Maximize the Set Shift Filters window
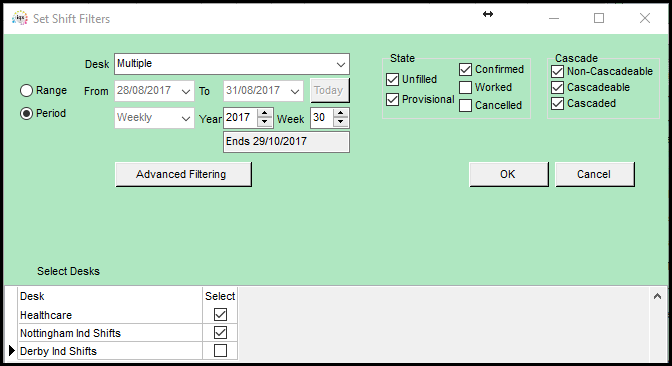 pyautogui.click(x=599, y=18)
